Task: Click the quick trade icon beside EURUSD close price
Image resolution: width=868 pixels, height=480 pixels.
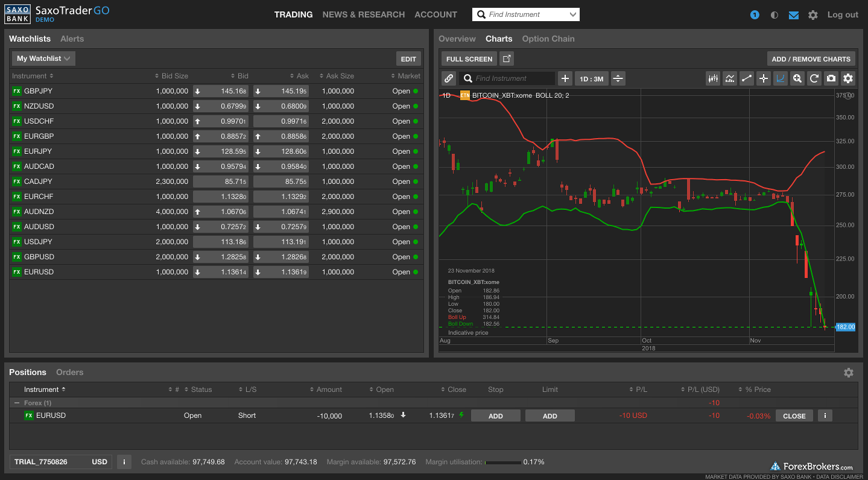Action: coord(462,415)
